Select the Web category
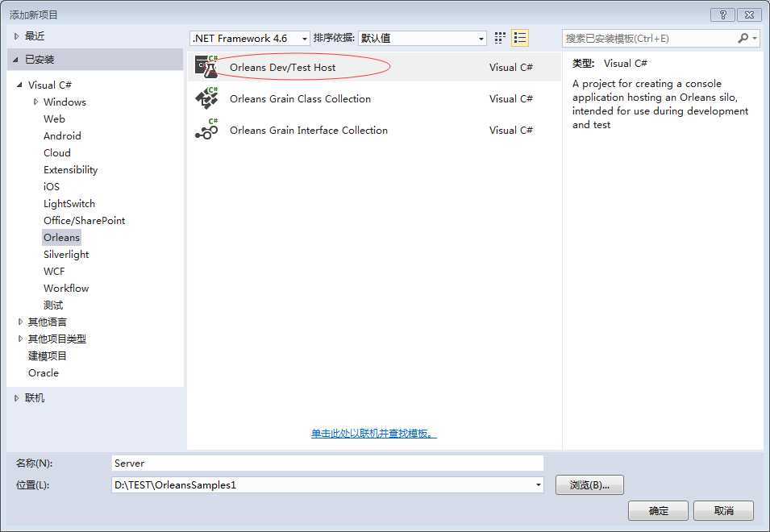This screenshot has height=532, width=770. [54, 118]
